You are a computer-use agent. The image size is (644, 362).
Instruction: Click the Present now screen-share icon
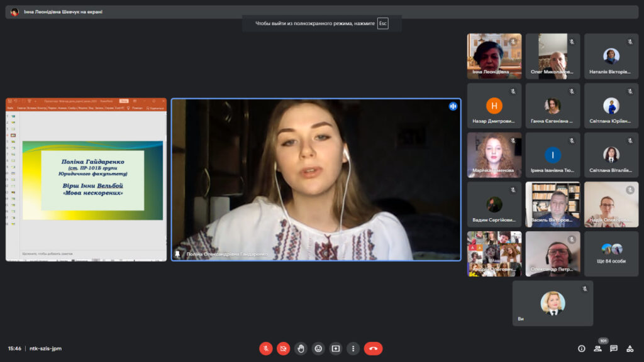pyautogui.click(x=336, y=348)
